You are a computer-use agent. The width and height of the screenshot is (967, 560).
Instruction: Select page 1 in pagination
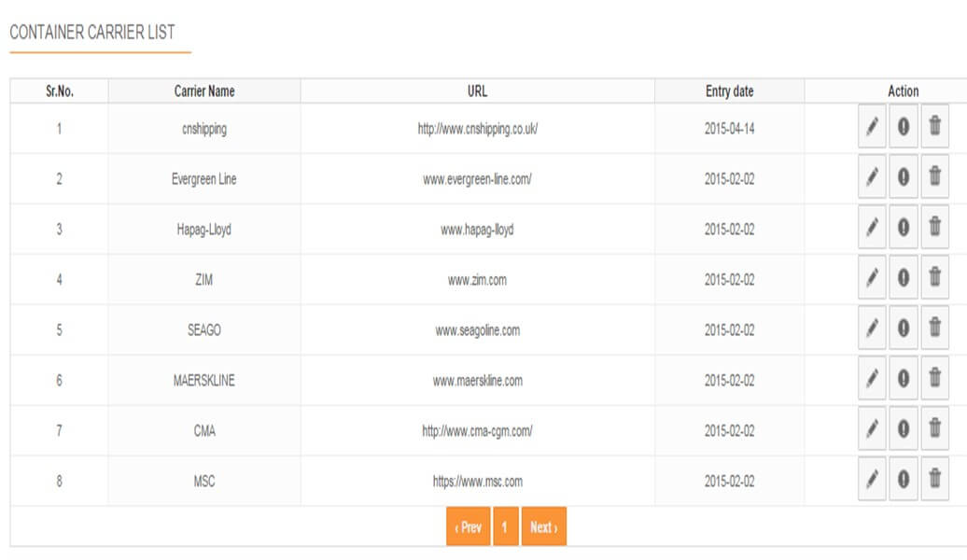point(505,526)
